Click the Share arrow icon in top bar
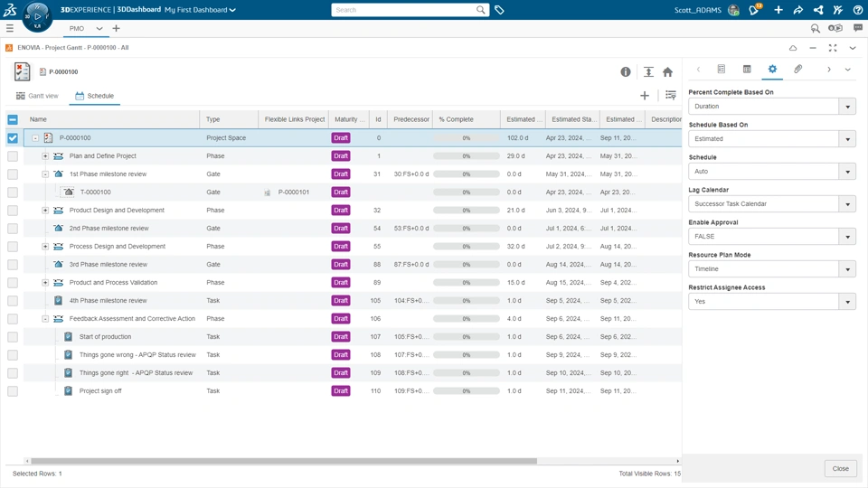This screenshot has height=488, width=868. [x=798, y=9]
